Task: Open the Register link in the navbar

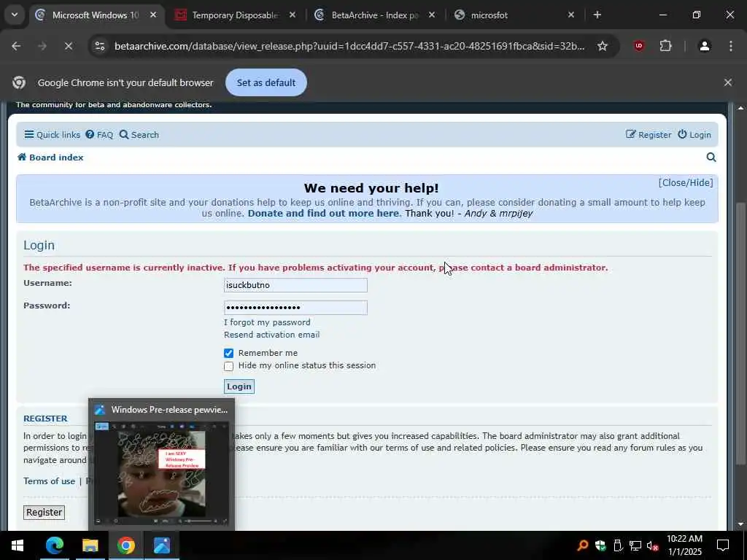Action: point(649,135)
